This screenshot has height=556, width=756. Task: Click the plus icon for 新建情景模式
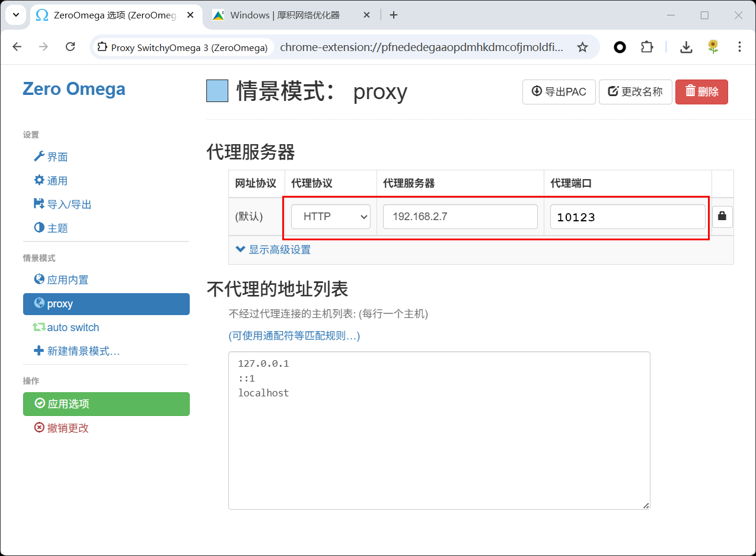coord(39,351)
